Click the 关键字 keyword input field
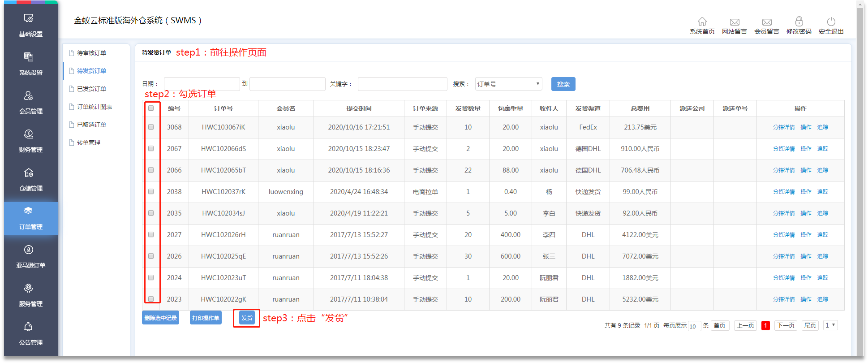868x363 pixels. 402,84
